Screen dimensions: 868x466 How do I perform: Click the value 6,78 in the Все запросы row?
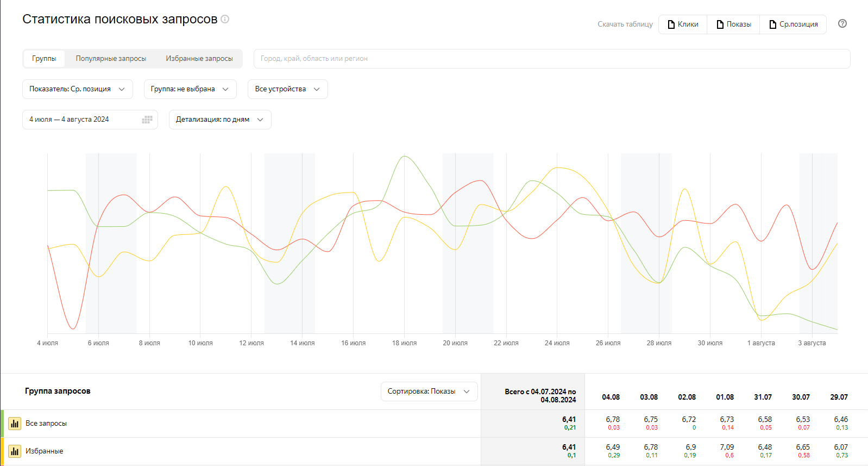click(613, 420)
